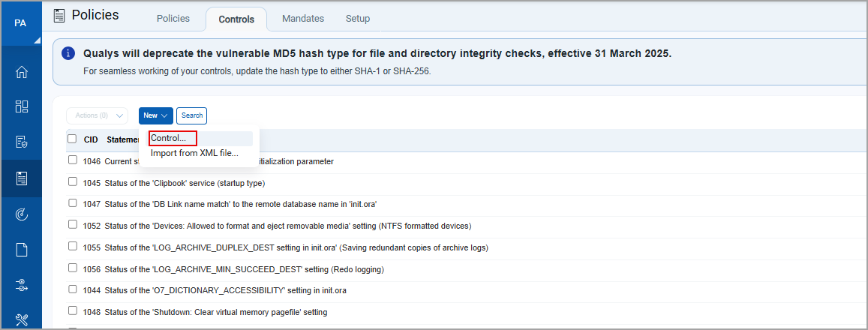
Task: Click the shielded report sidebar icon
Action: 21,142
